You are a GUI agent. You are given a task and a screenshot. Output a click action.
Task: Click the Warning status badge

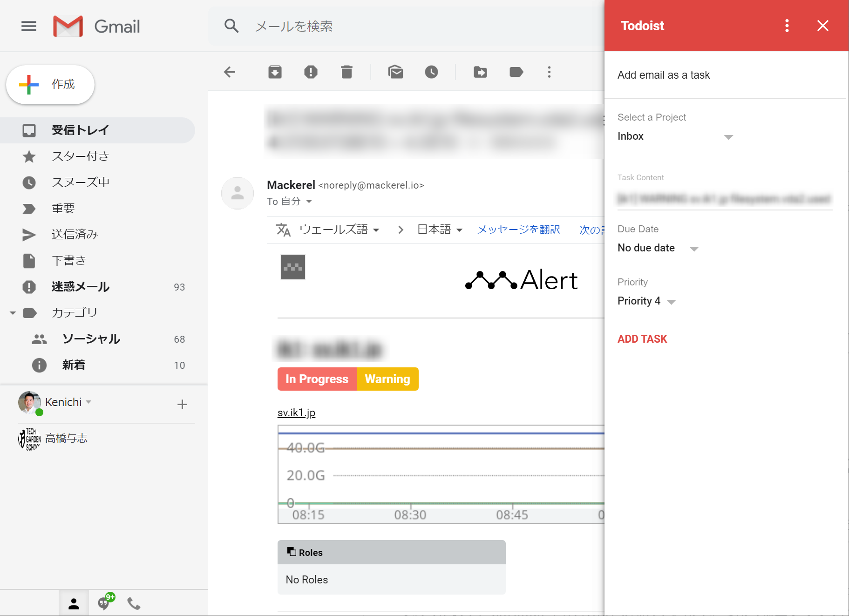coord(387,379)
